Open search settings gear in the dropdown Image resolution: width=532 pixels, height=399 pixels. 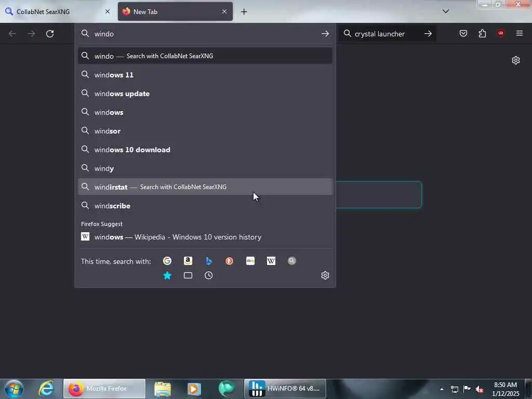coord(325,275)
